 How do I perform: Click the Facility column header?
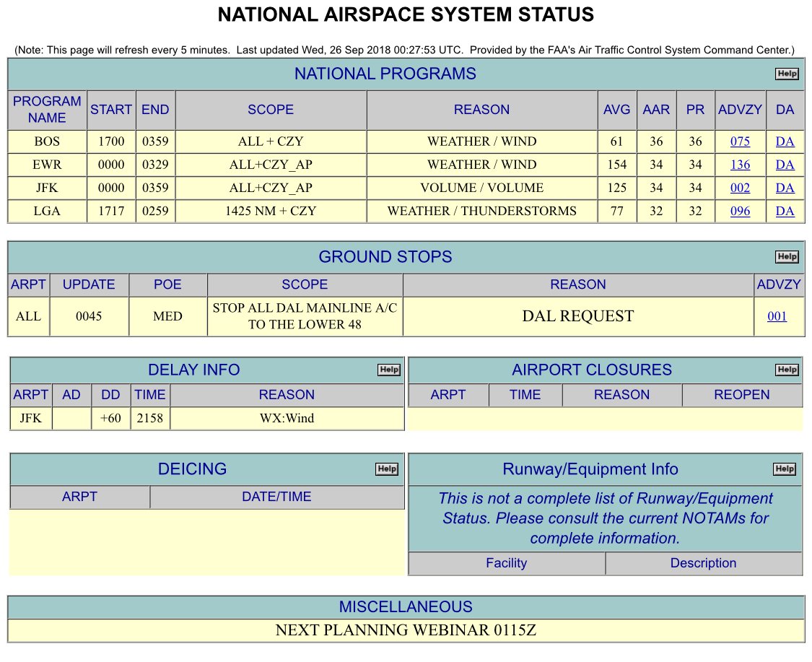tap(507, 563)
